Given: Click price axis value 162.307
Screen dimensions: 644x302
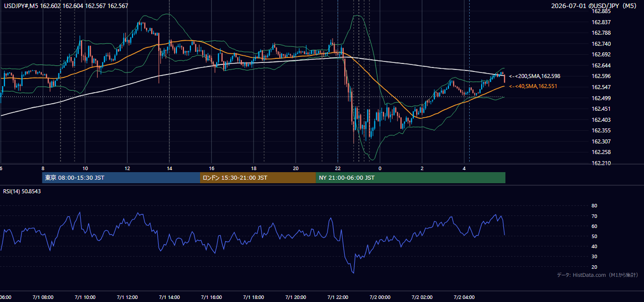Looking at the screenshot, I should [x=601, y=141].
